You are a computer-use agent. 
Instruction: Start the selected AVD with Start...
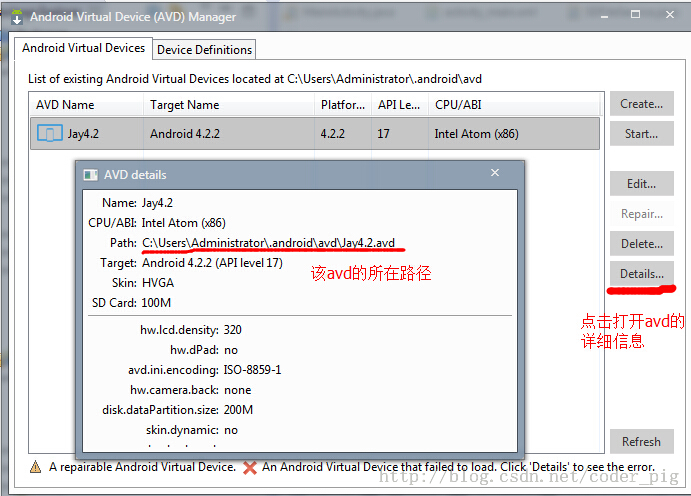click(641, 134)
